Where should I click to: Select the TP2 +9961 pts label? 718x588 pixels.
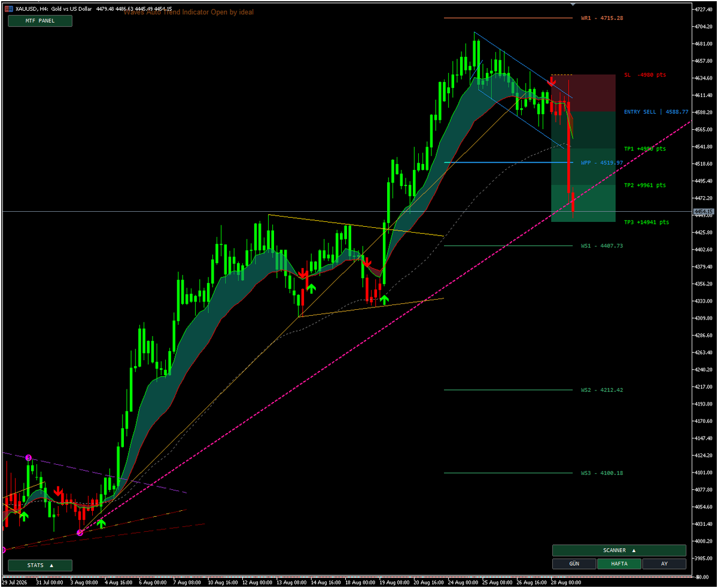coord(645,185)
